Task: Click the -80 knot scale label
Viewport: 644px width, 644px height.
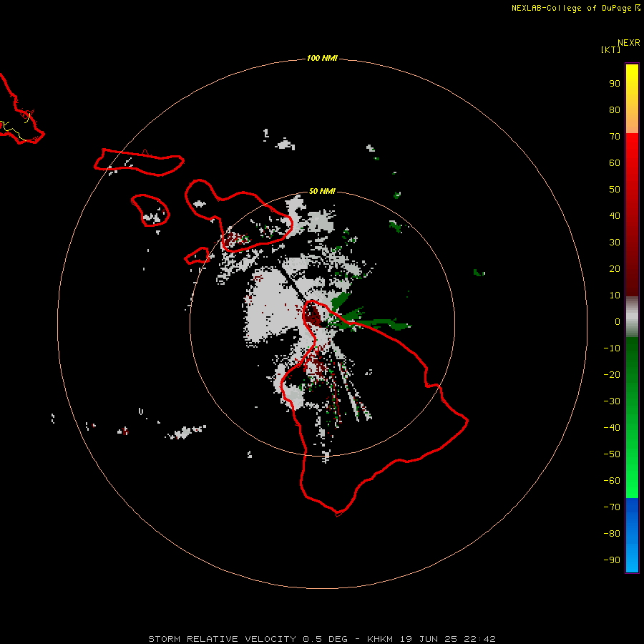Action: click(x=612, y=534)
